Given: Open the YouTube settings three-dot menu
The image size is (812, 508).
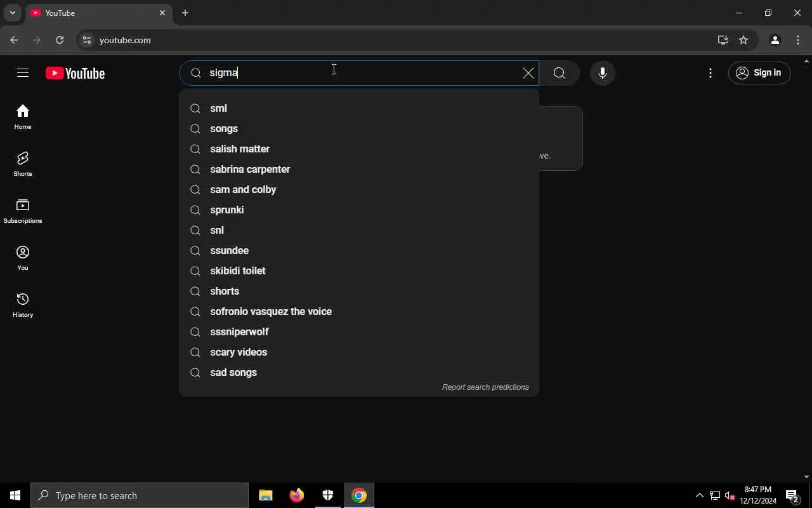Looking at the screenshot, I should coord(710,73).
